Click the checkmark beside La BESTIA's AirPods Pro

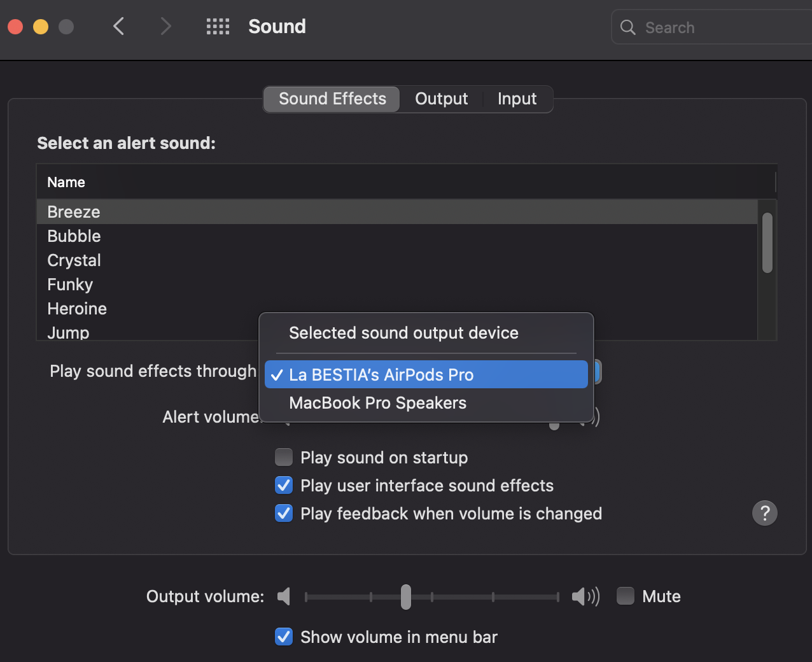pos(277,375)
